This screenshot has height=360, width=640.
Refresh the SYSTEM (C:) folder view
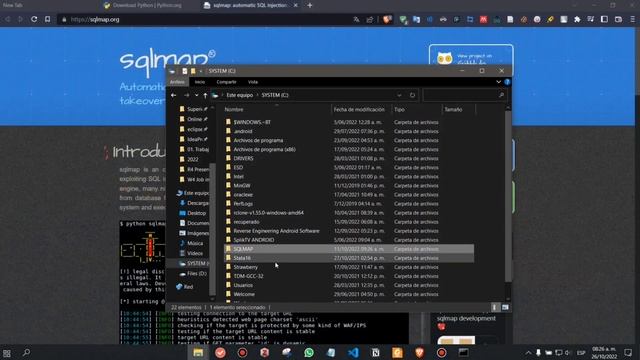click(412, 95)
